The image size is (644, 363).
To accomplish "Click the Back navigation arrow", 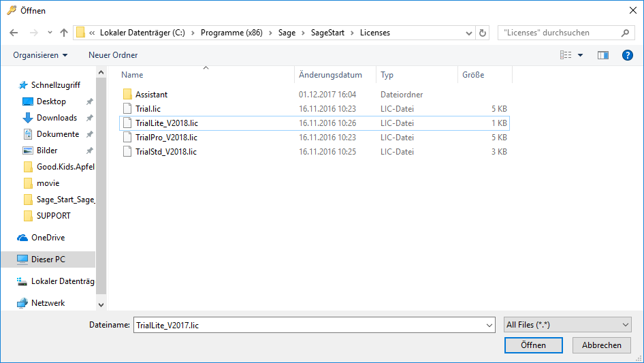I will pos(14,33).
